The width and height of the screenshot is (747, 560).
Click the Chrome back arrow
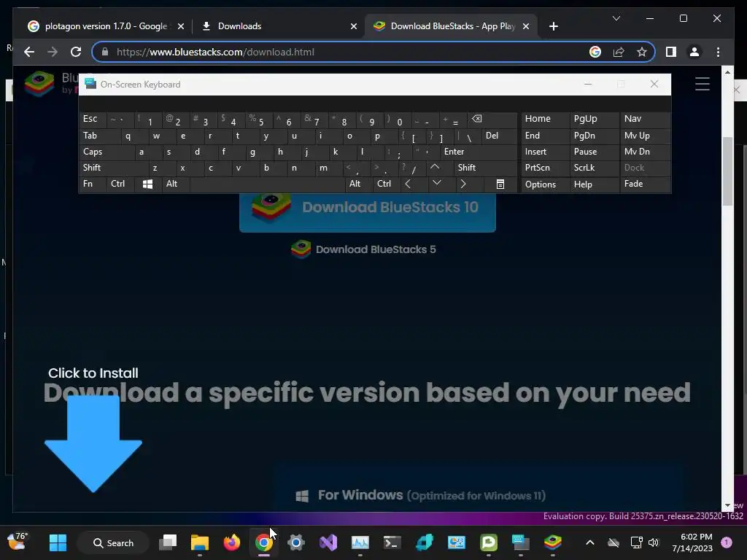pos(29,52)
